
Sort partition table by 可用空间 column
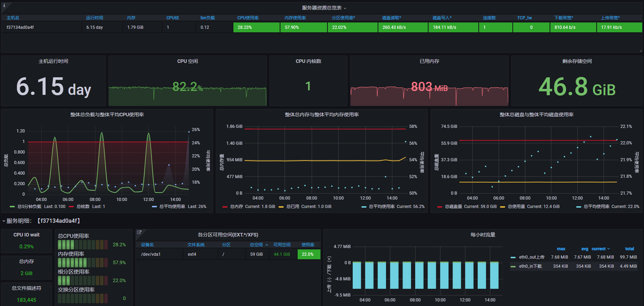tap(282, 245)
